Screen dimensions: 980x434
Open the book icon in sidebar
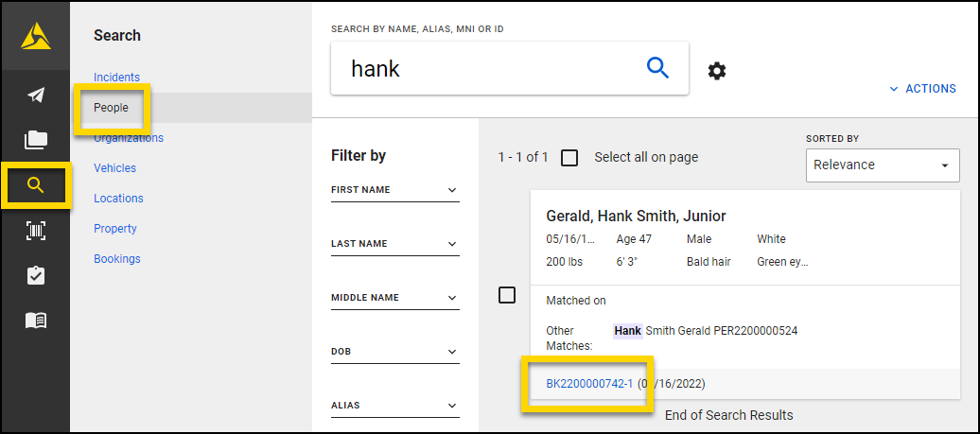[35, 321]
